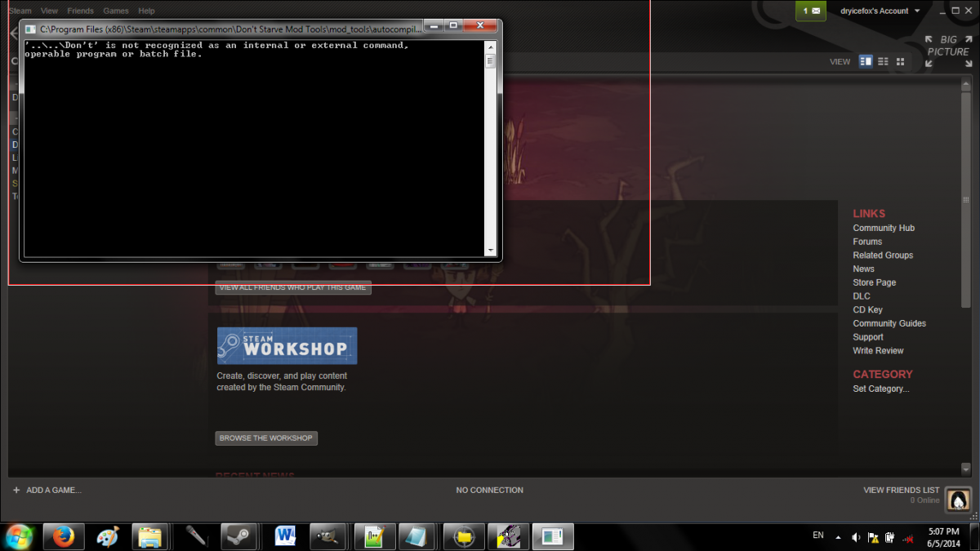Open News link

863,269
